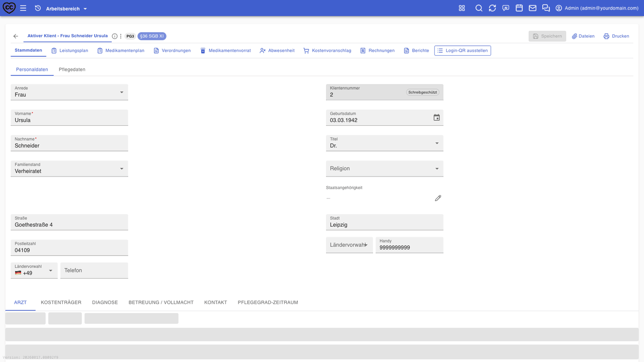Open the Titel dropdown

click(x=384, y=143)
